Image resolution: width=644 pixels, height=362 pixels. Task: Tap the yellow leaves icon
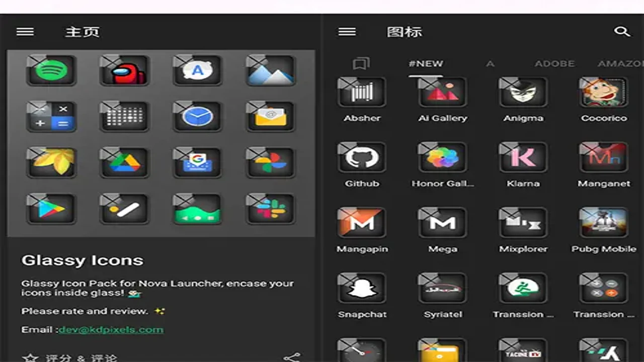click(x=52, y=162)
